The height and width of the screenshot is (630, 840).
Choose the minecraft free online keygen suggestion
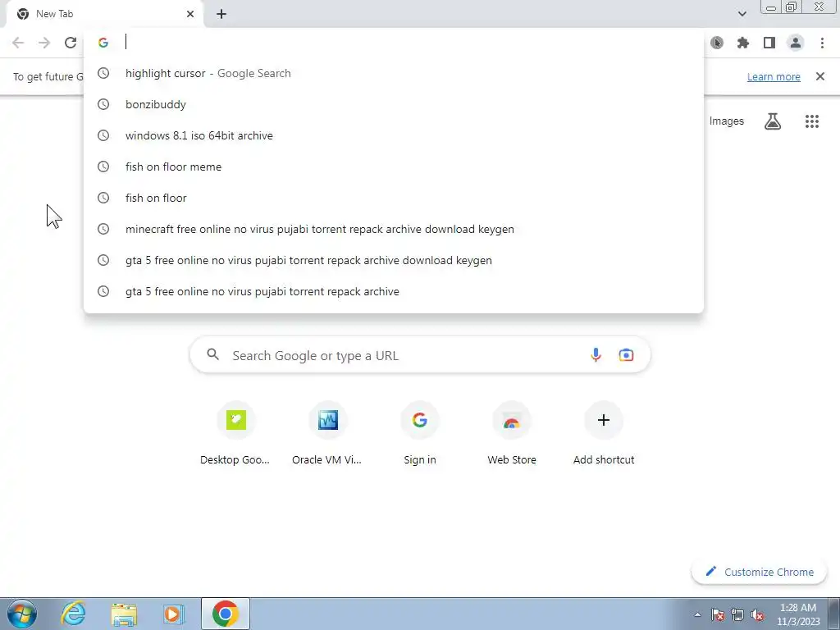(x=394, y=229)
